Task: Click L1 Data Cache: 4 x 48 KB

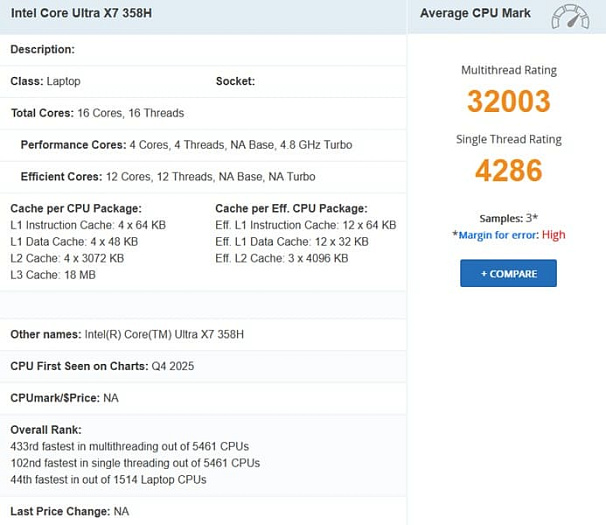Action: (74, 242)
